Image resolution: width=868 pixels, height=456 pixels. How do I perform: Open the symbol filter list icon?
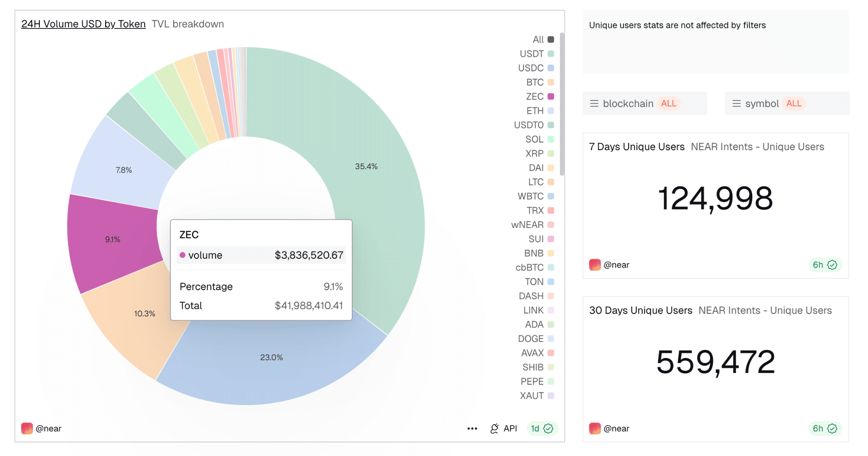[x=737, y=104]
